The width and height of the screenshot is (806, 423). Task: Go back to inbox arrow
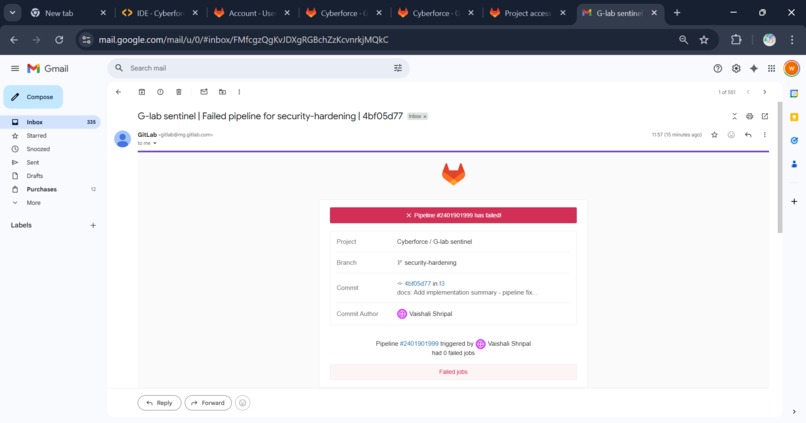pyautogui.click(x=119, y=92)
